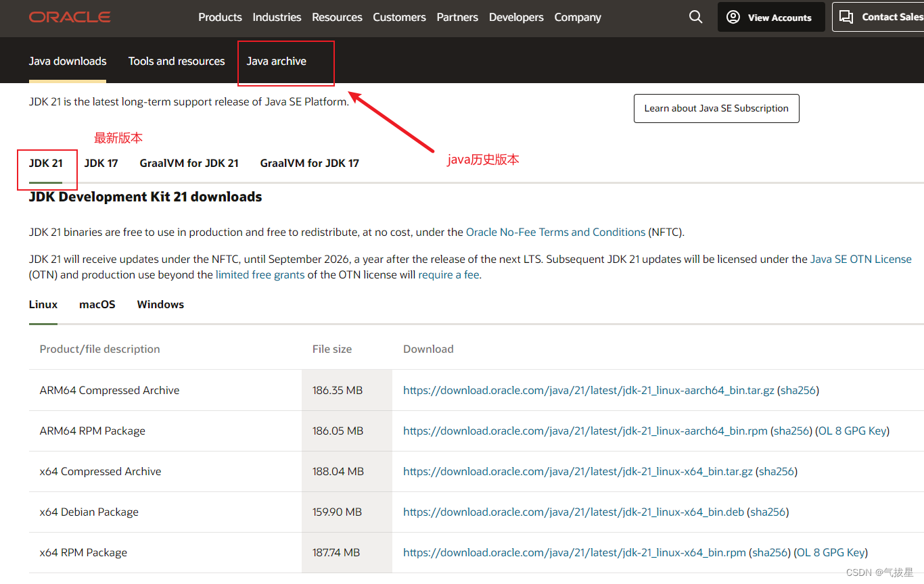Open the Customers menu
Viewport: 924px width, 584px height.
(x=399, y=17)
